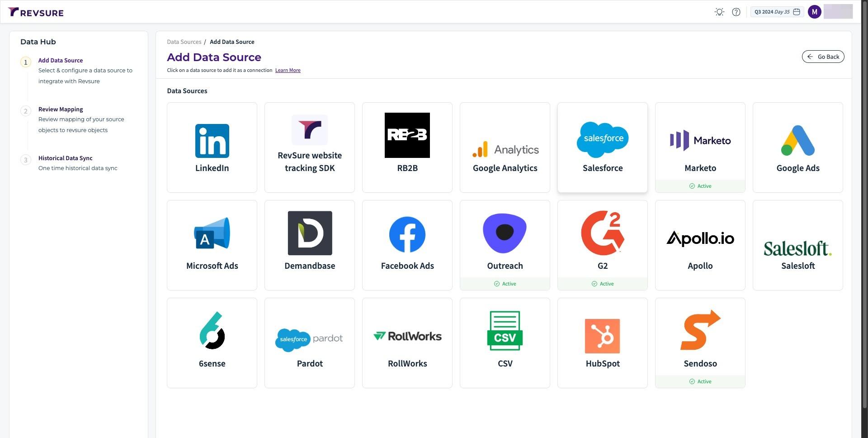This screenshot has width=868, height=438.
Task: Add Facebook Ads data source
Action: (x=407, y=245)
